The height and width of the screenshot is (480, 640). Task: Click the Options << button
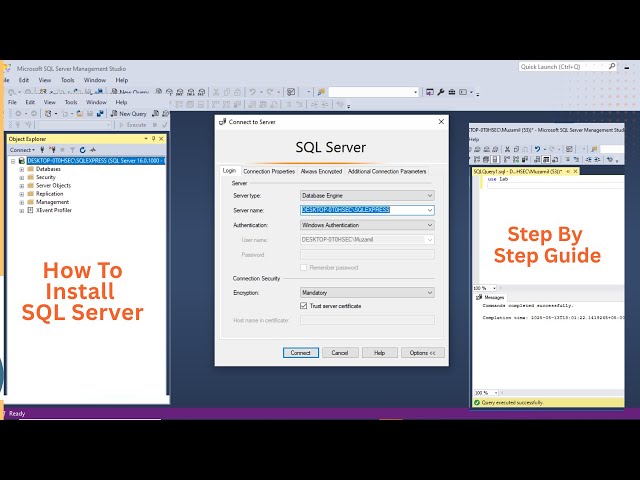[422, 353]
